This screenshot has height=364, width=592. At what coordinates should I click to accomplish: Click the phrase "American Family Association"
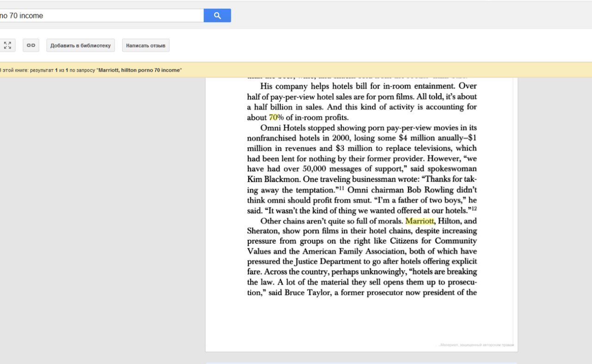pyautogui.click(x=356, y=251)
